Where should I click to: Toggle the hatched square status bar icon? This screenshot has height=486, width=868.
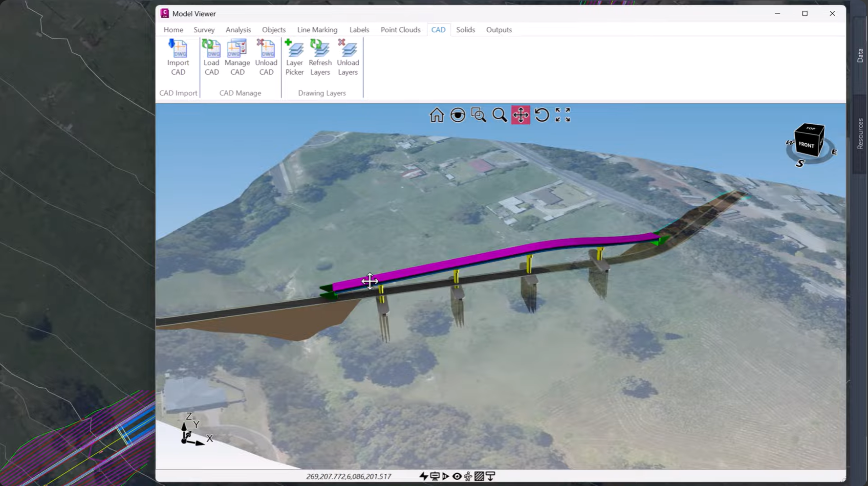479,476
